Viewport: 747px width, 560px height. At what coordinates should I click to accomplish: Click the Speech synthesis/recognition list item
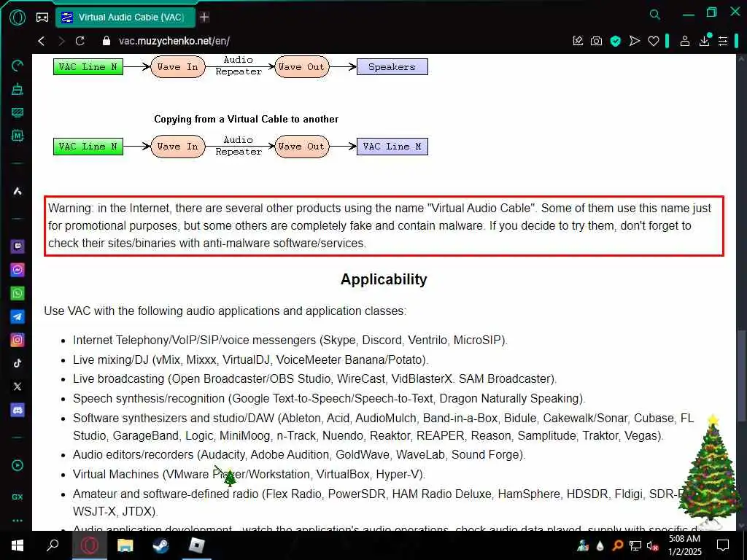coord(329,398)
